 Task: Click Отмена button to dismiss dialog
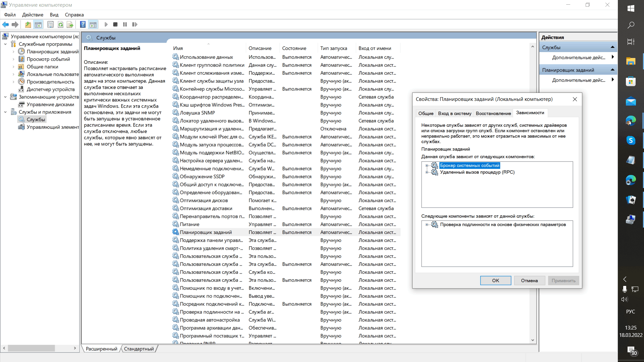pyautogui.click(x=529, y=280)
